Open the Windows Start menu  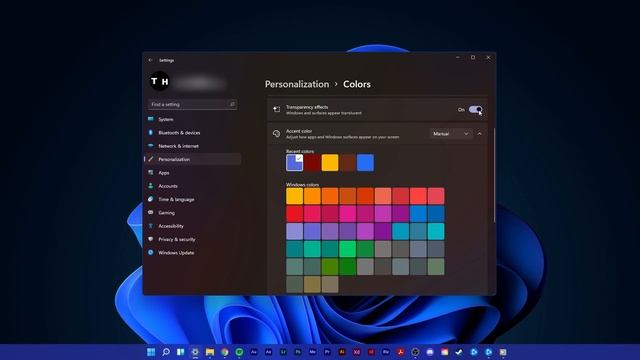(x=151, y=352)
